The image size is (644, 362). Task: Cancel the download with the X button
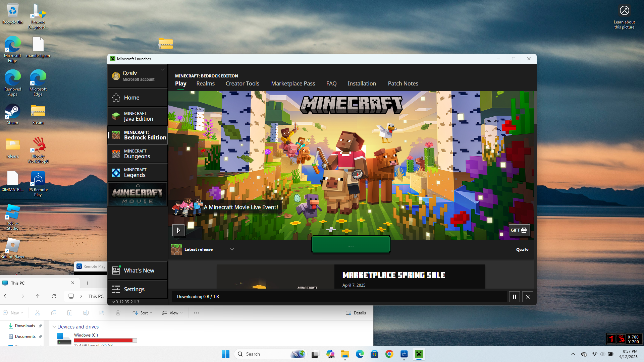click(528, 297)
